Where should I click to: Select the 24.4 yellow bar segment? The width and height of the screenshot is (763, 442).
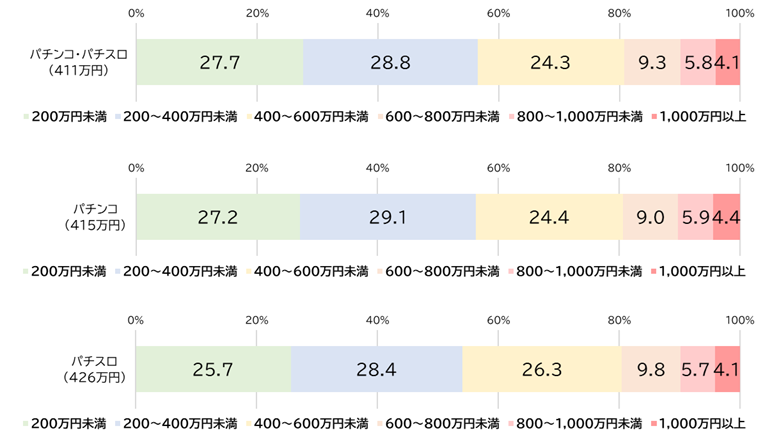549,217
